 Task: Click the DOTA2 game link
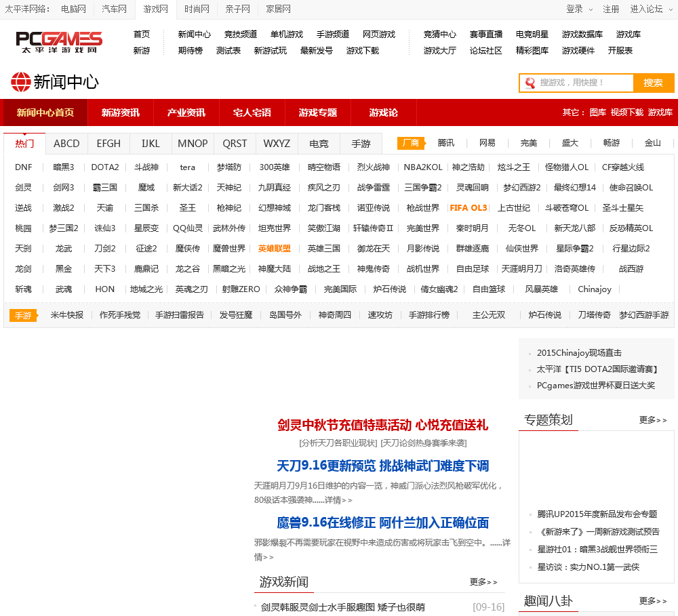105,167
